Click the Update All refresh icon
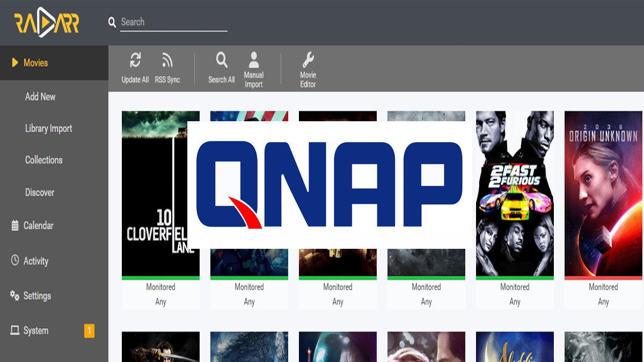This screenshot has height=362, width=644. click(135, 61)
